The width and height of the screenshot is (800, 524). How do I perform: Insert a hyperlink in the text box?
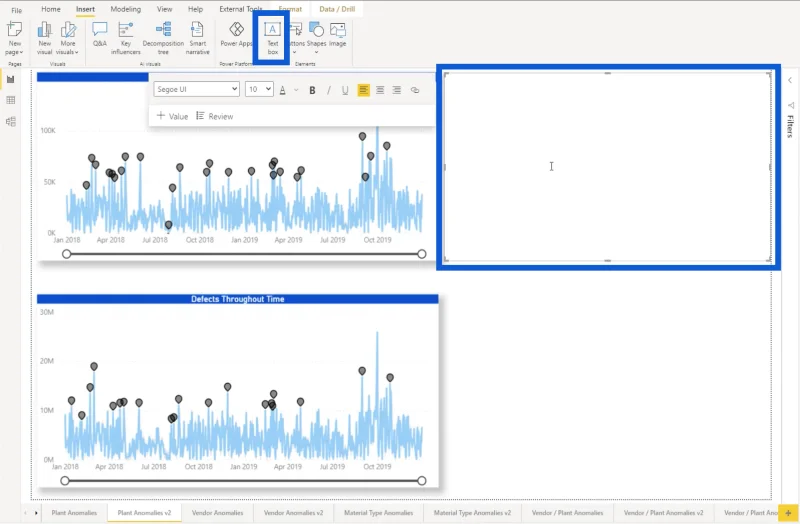pos(415,90)
